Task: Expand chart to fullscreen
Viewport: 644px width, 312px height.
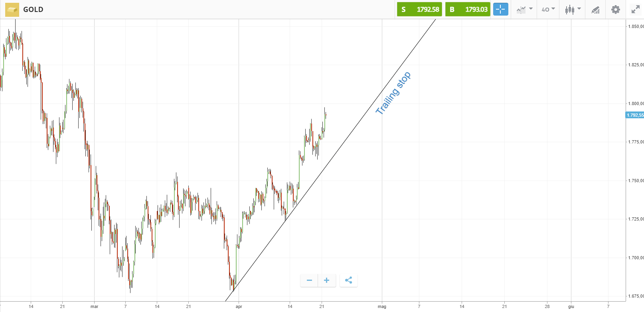Action: coord(635,9)
